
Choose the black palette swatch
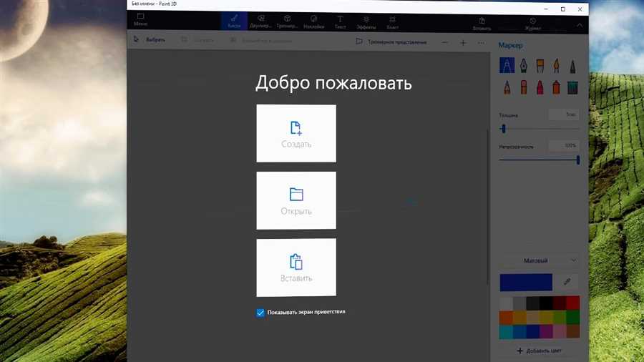pos(546,303)
